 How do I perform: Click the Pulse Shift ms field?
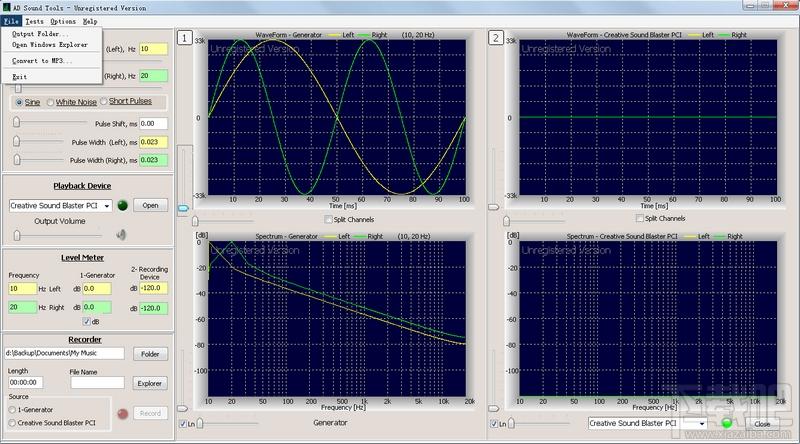pyautogui.click(x=153, y=124)
